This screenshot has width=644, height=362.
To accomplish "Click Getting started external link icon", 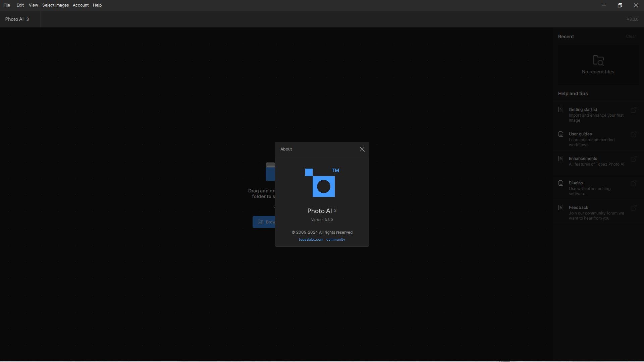I will point(633,110).
